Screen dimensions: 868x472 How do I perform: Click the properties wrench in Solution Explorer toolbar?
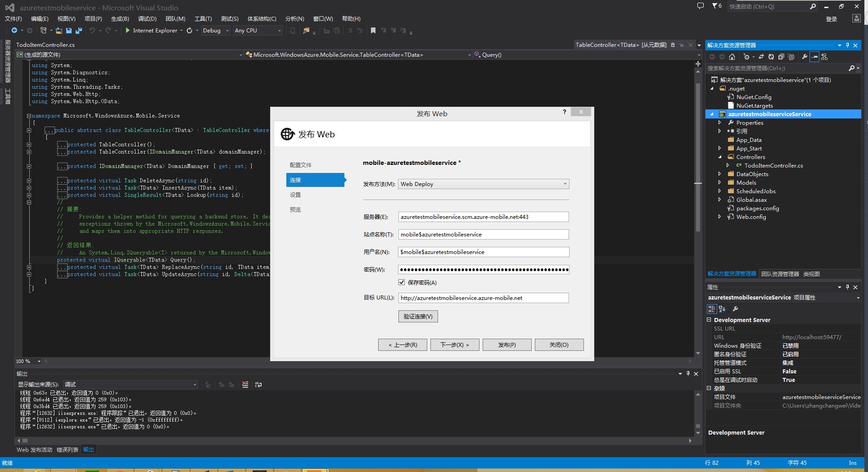[x=805, y=57]
